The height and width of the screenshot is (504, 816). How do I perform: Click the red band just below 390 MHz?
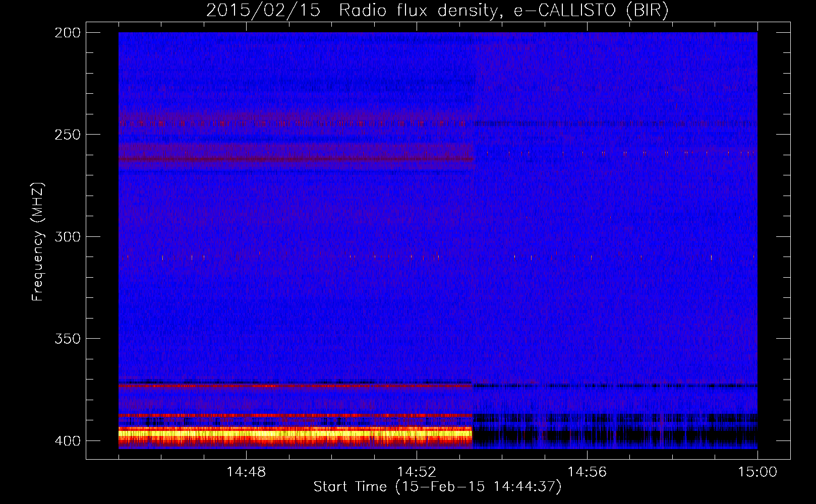click(295, 416)
